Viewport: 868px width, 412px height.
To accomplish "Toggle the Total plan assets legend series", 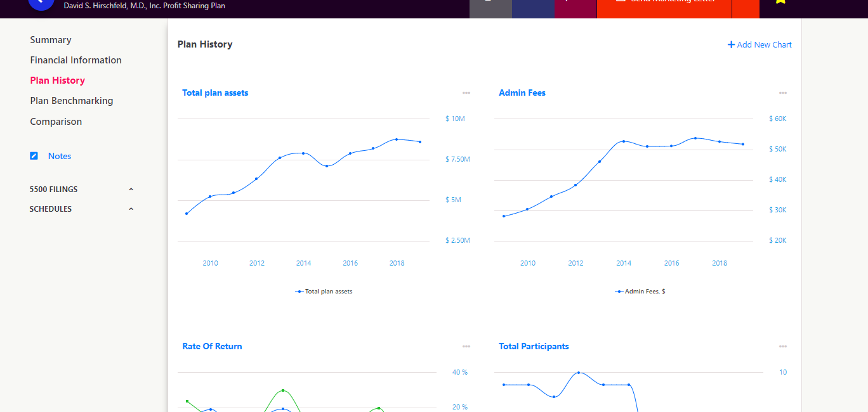I will (324, 292).
